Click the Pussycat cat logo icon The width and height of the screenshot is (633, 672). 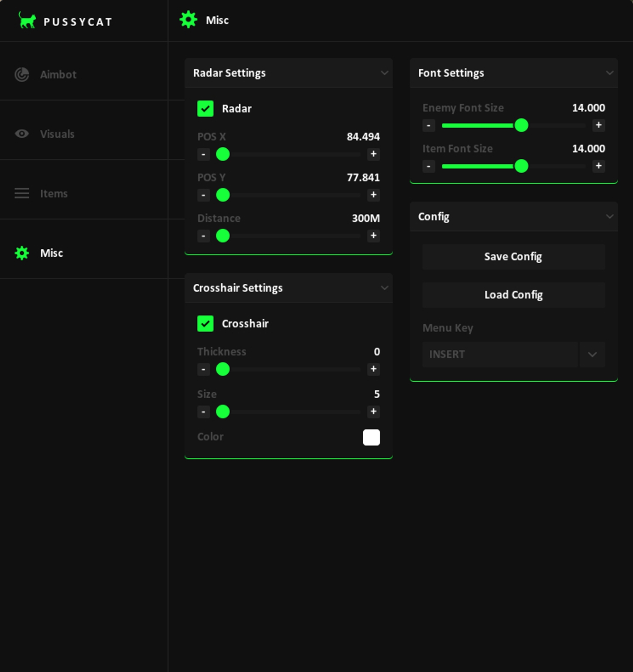pyautogui.click(x=27, y=21)
